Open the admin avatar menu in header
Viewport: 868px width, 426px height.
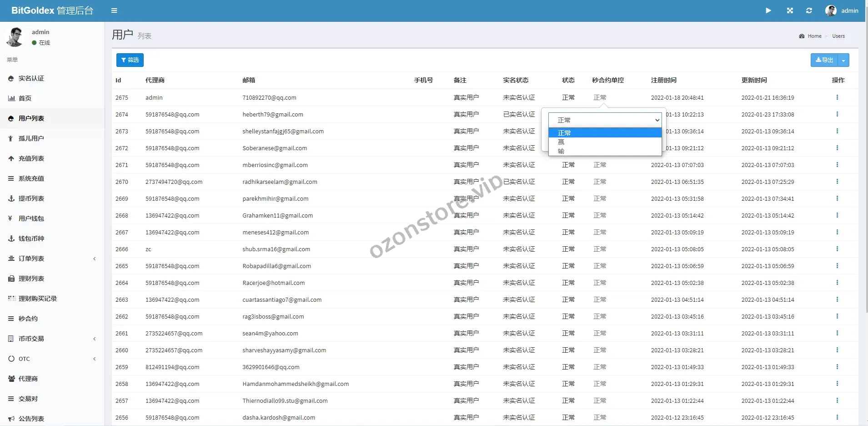click(842, 10)
